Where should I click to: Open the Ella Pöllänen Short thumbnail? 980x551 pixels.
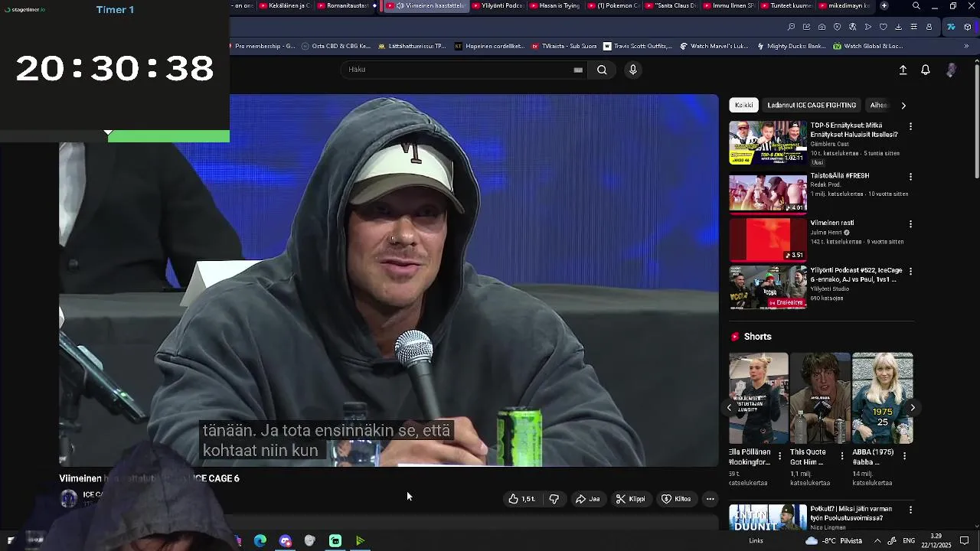(x=759, y=398)
